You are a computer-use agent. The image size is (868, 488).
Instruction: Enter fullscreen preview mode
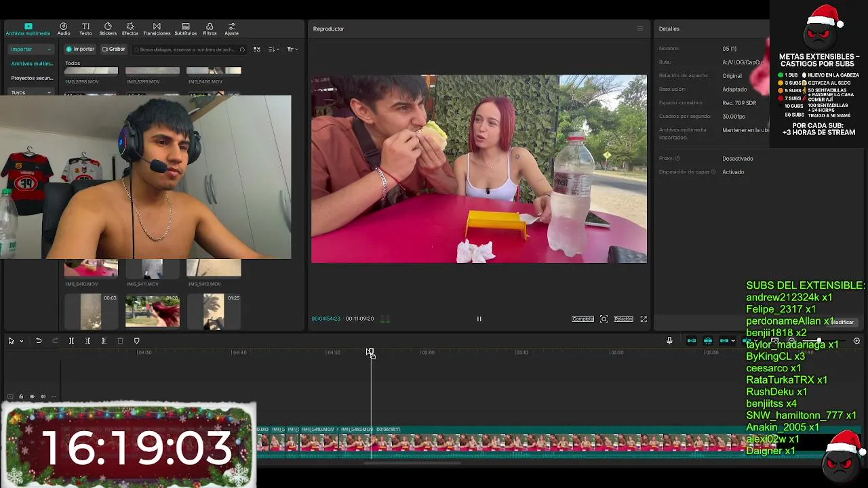(644, 319)
